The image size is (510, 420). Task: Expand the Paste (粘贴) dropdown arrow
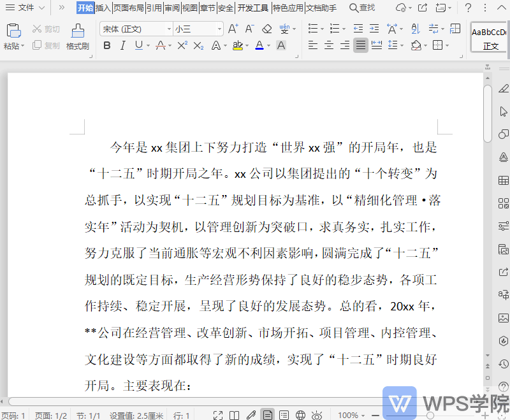point(22,46)
